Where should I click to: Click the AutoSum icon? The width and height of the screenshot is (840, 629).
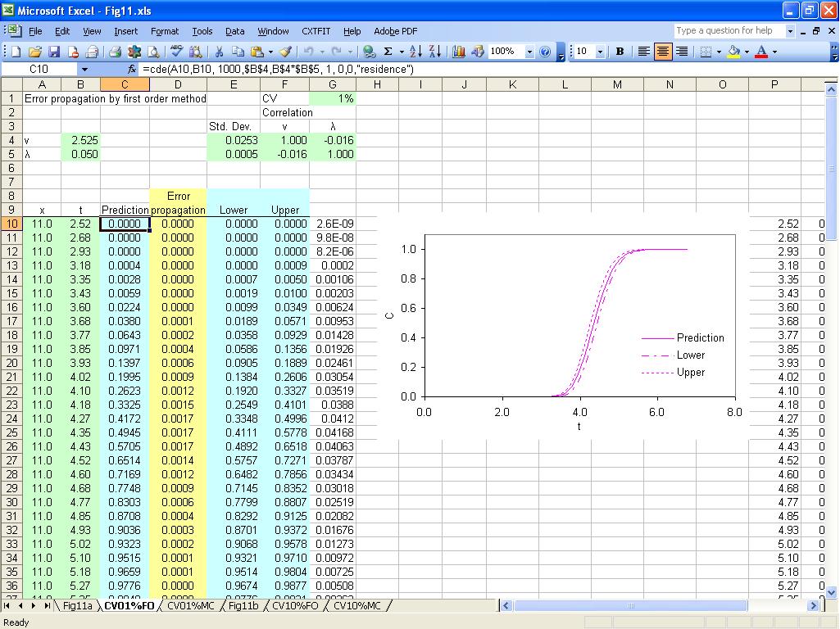(x=388, y=52)
